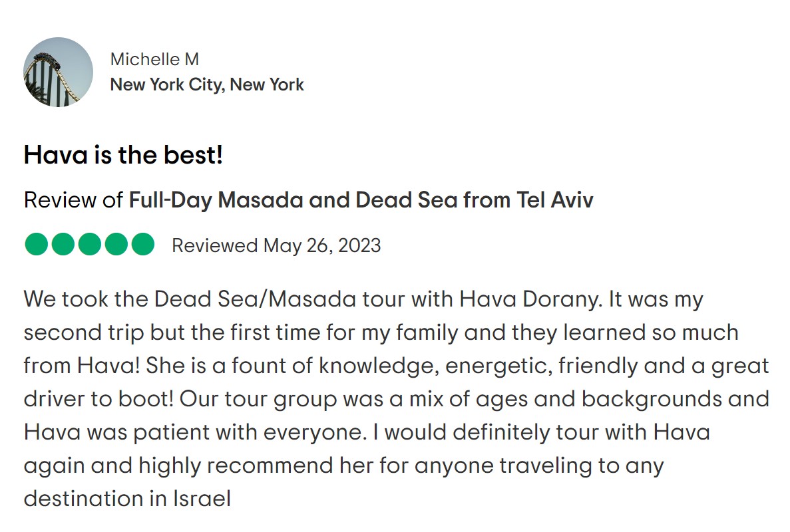
Task: Click the name Hava Dorany in review text
Action: coord(530,299)
